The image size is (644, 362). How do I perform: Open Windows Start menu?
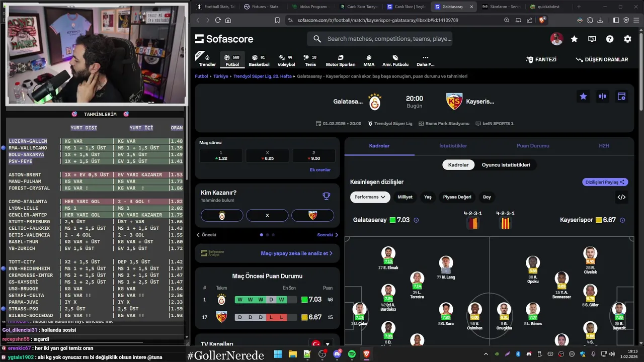click(278, 354)
